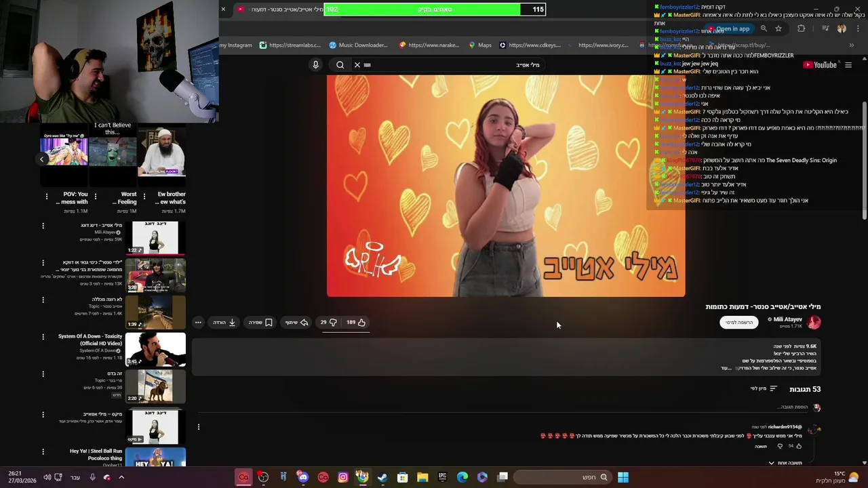Viewport: 868px width, 488px height.
Task: Open Epic Games launcher from the taskbar
Action: pyautogui.click(x=442, y=477)
